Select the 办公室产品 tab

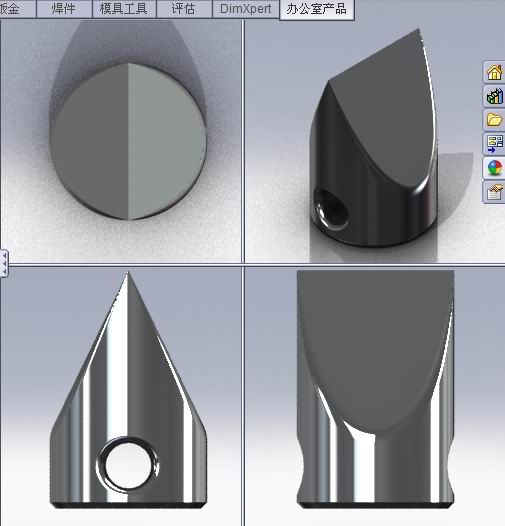(x=316, y=9)
